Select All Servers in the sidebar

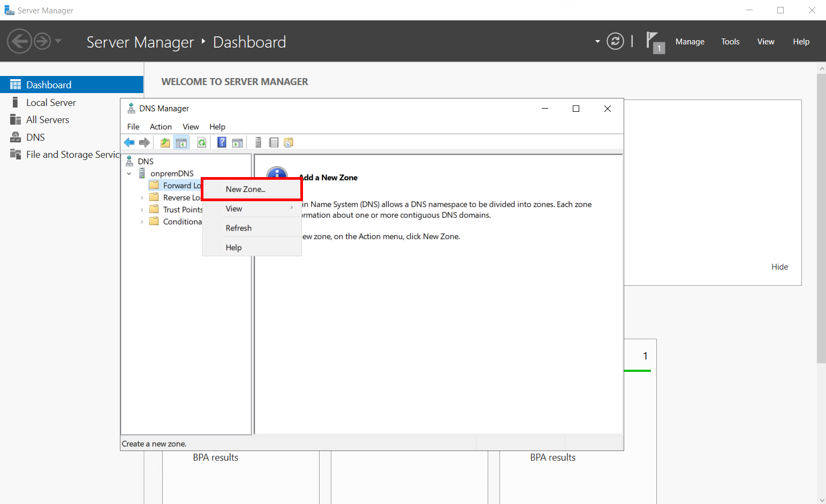(x=48, y=119)
